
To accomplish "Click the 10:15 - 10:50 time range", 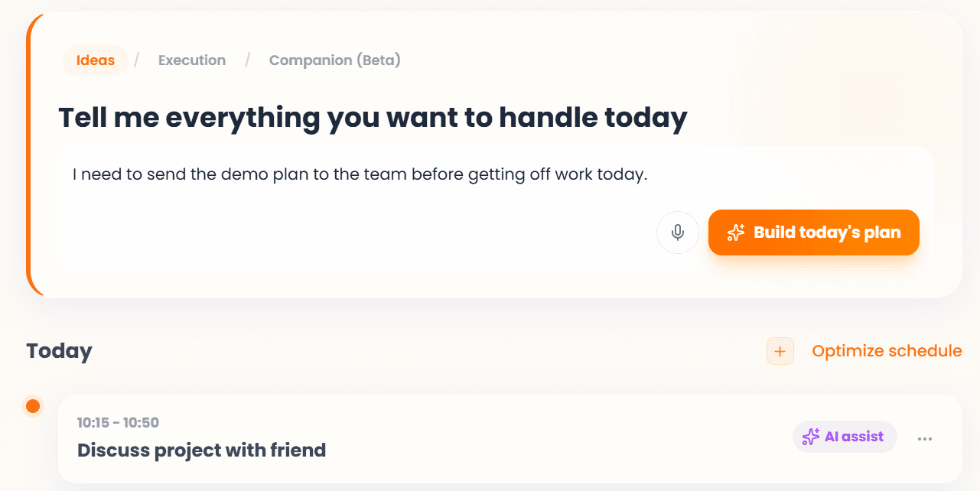I will 119,423.
